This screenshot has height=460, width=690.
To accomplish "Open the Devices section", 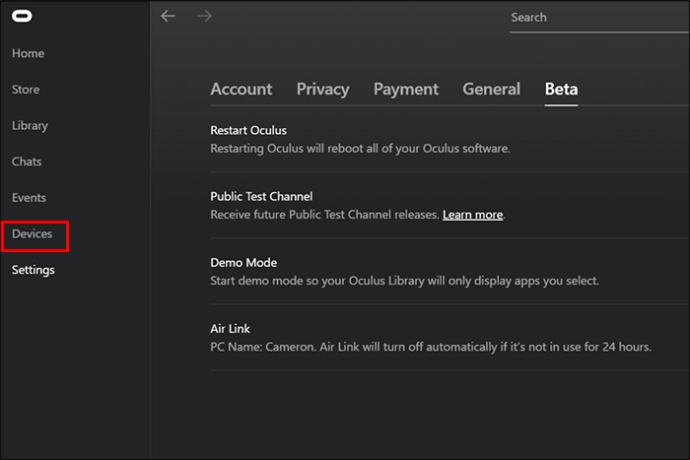I will pos(32,234).
